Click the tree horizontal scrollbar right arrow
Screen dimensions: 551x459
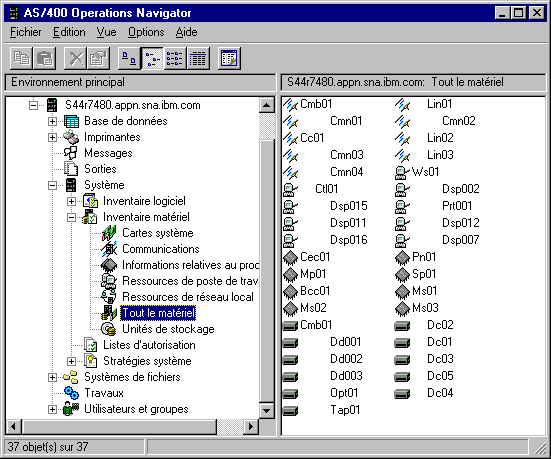click(251, 427)
